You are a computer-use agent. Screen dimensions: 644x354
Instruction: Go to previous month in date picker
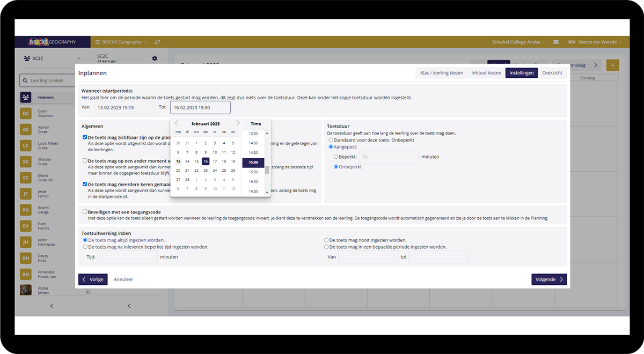[177, 123]
